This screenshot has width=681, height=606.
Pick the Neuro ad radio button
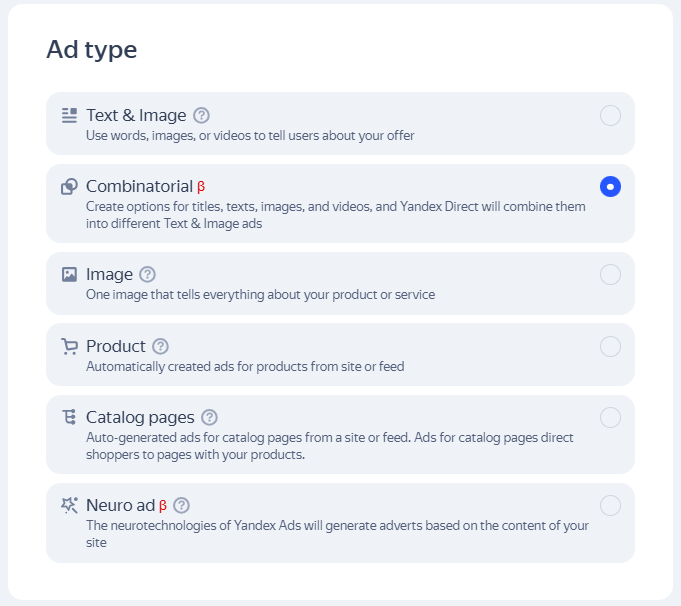(x=610, y=505)
